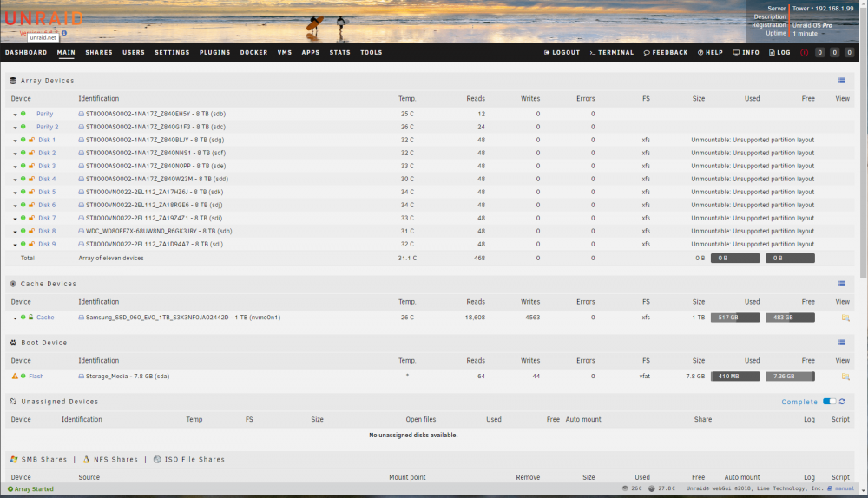Switch to the Shares tab
Viewport: 868px width, 498px height.
99,53
